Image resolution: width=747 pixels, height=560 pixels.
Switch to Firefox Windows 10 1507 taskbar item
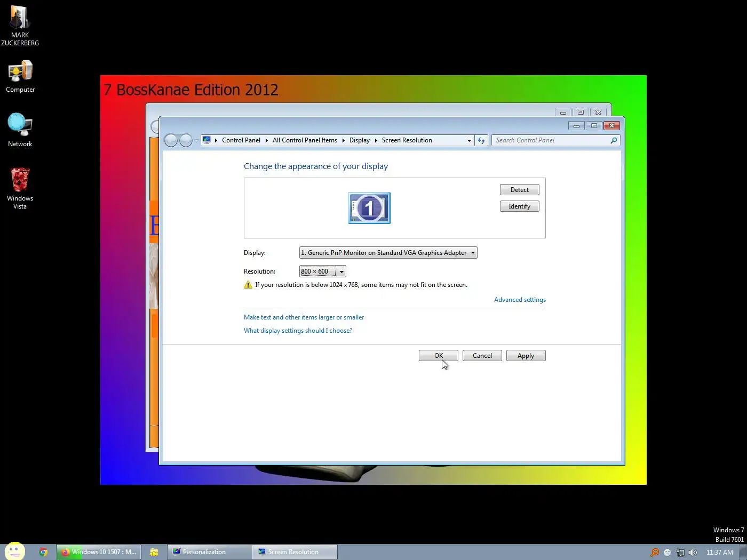99,552
